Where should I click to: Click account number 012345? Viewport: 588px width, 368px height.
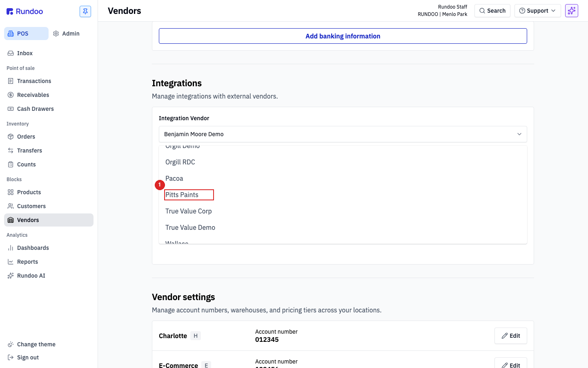click(267, 340)
